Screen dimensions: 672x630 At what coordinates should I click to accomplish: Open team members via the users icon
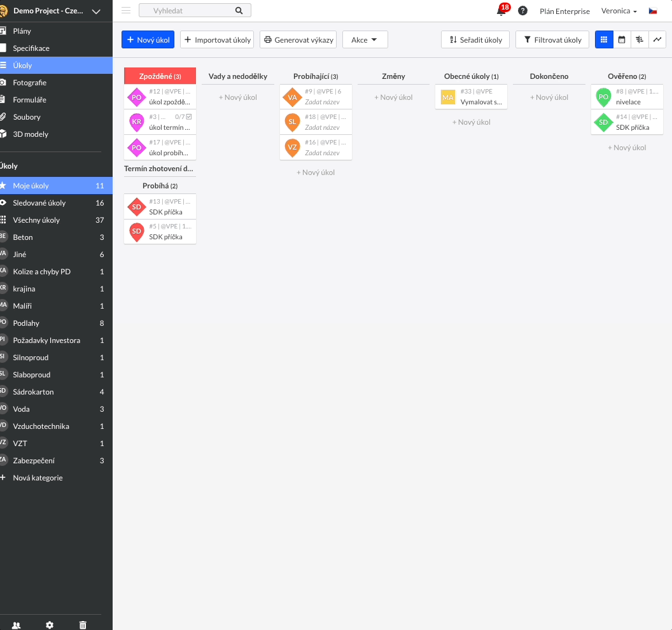pyautogui.click(x=16, y=624)
